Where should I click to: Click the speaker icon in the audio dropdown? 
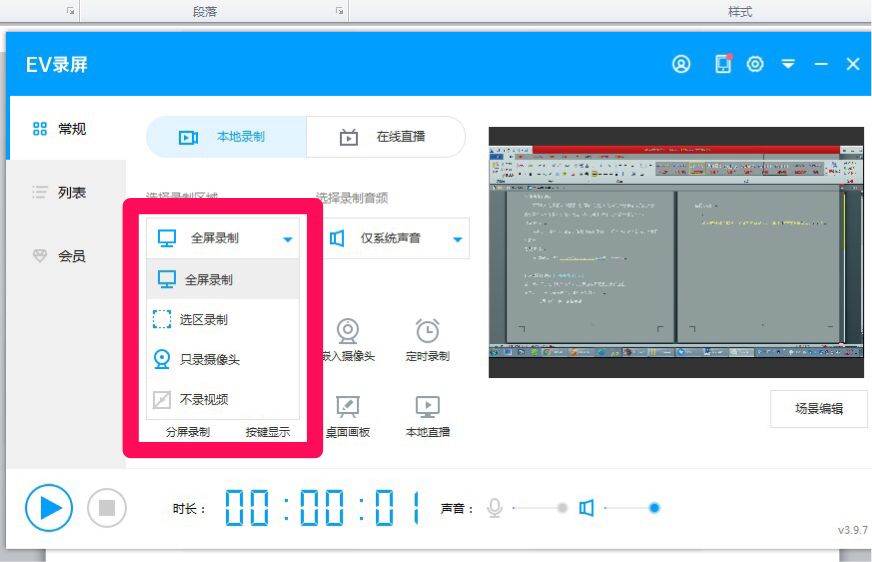point(337,238)
